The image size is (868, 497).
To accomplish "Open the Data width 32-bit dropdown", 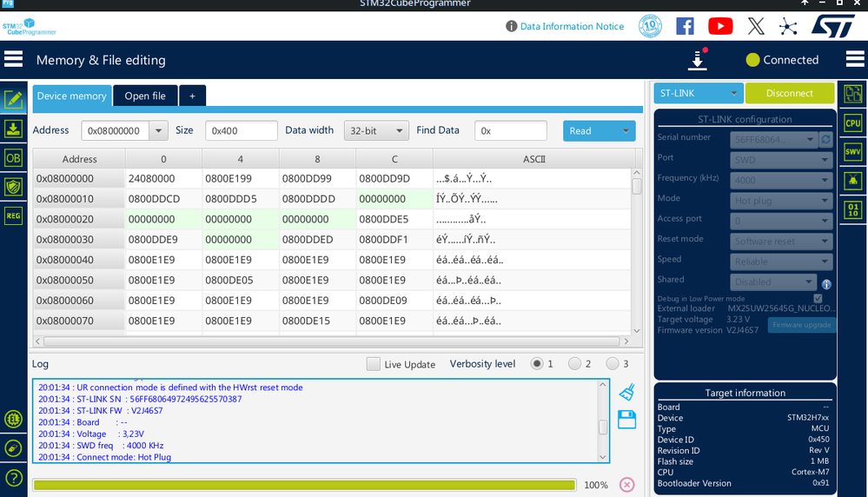I will [376, 130].
